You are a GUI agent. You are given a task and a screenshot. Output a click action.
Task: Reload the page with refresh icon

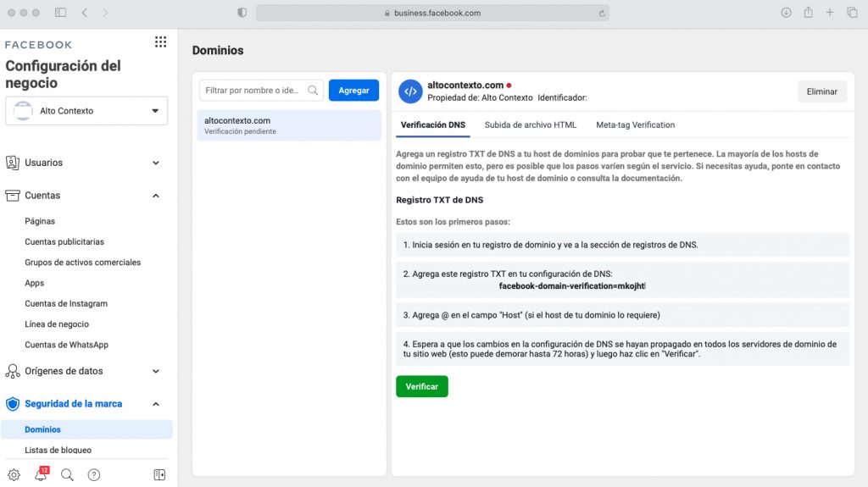tap(602, 14)
